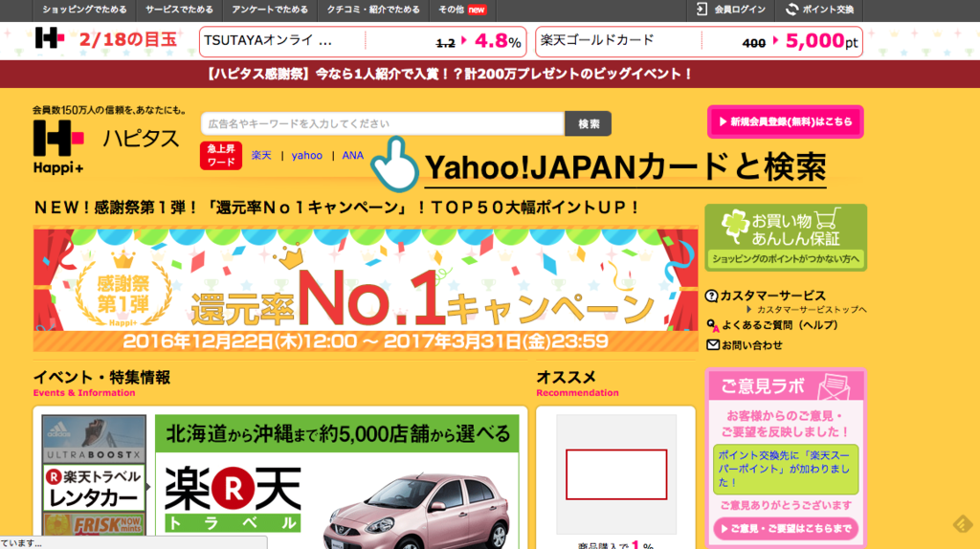Viewport: 980px width, 549px height.
Task: Open the 北海道から沖縄まで約5,000店舗 banner
Action: click(x=337, y=433)
